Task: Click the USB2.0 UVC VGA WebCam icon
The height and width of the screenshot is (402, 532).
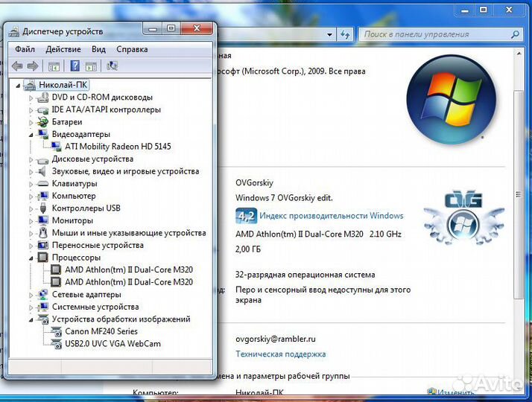Action: point(56,344)
